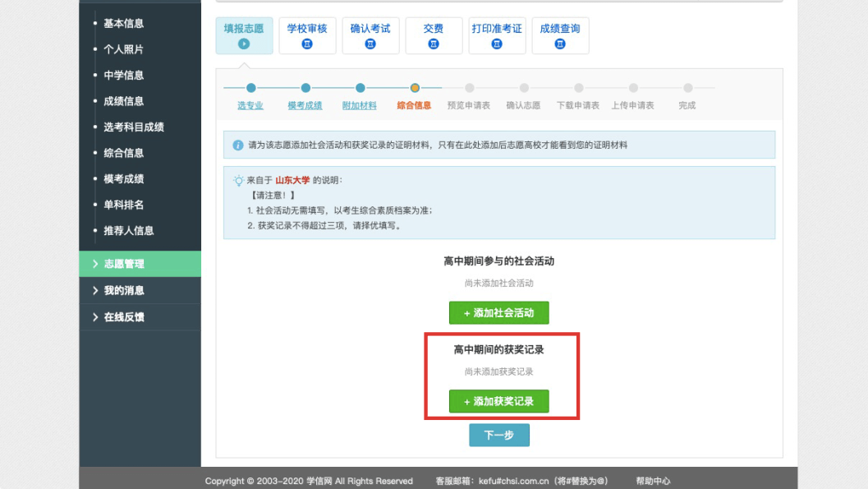Expand the 在线反馈 sidebar section
The width and height of the screenshot is (868, 489).
(140, 316)
